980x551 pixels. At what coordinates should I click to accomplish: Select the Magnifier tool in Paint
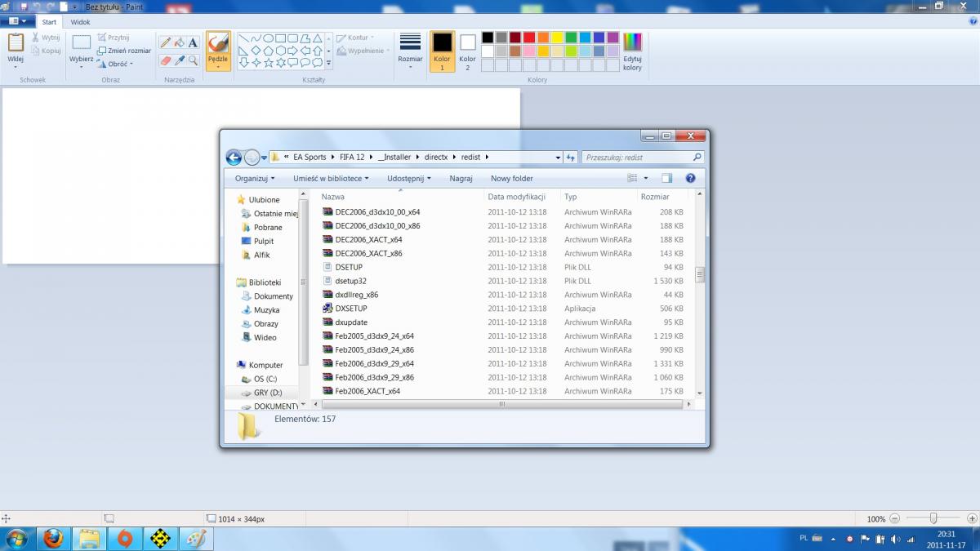pos(194,60)
